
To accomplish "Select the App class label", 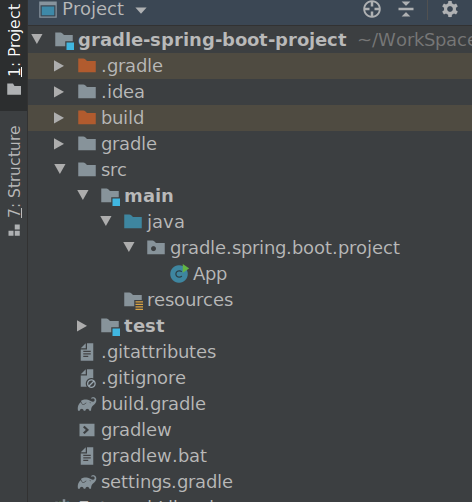I will [x=210, y=275].
